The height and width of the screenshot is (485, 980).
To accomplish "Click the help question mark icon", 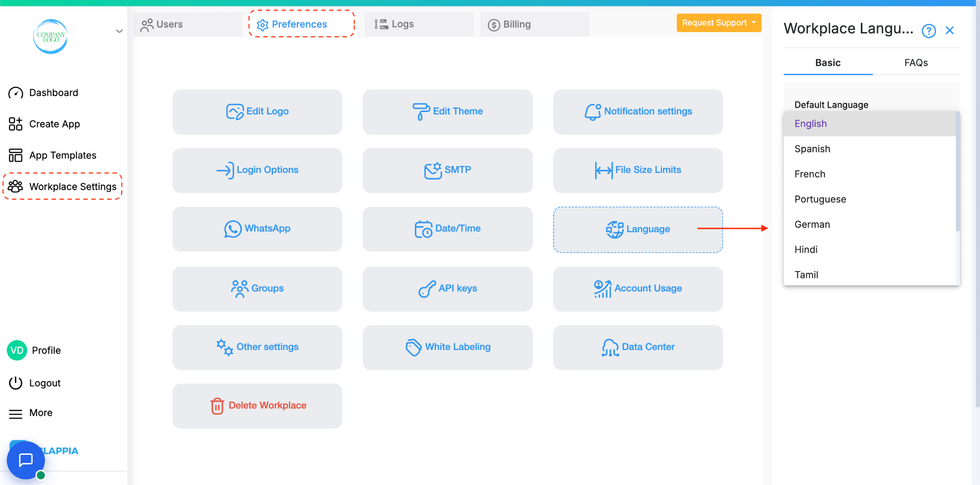I will click(x=929, y=31).
